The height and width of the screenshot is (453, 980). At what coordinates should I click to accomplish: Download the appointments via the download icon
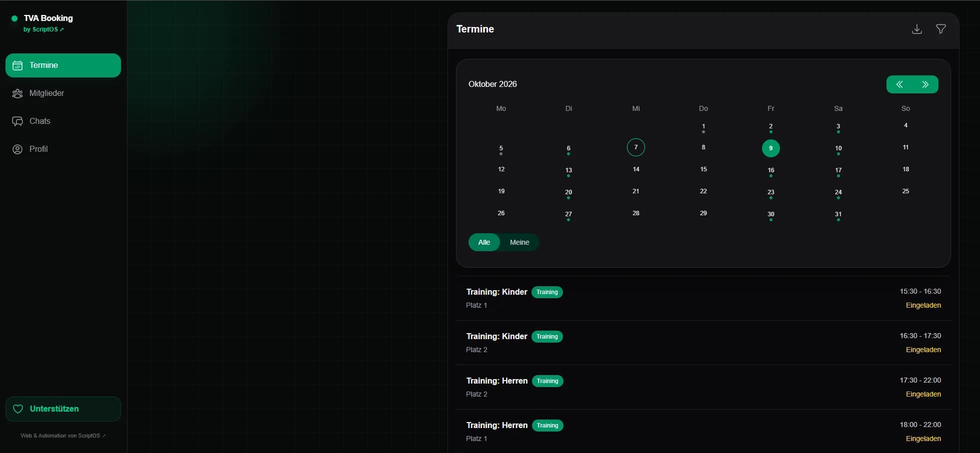point(916,29)
